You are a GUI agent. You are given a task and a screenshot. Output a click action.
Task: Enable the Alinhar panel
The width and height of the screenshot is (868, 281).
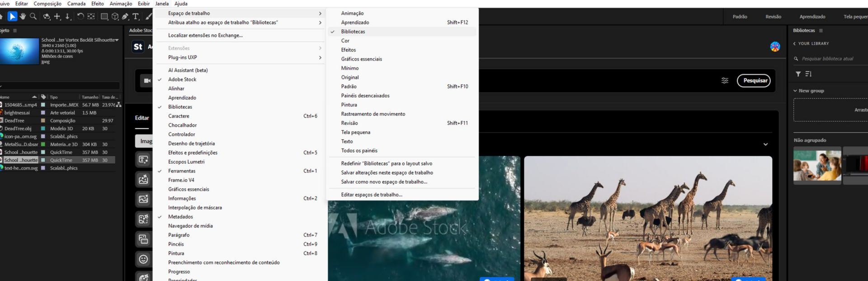click(240, 88)
